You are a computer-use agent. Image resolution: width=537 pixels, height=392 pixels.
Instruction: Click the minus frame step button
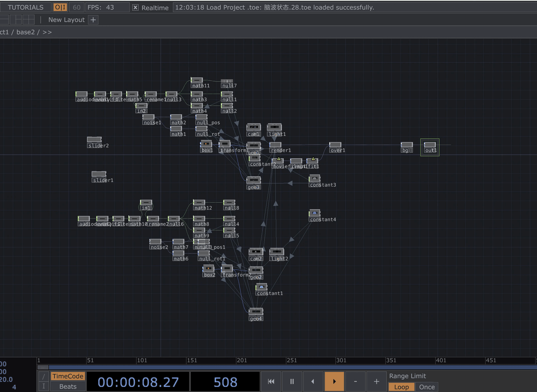click(x=355, y=381)
